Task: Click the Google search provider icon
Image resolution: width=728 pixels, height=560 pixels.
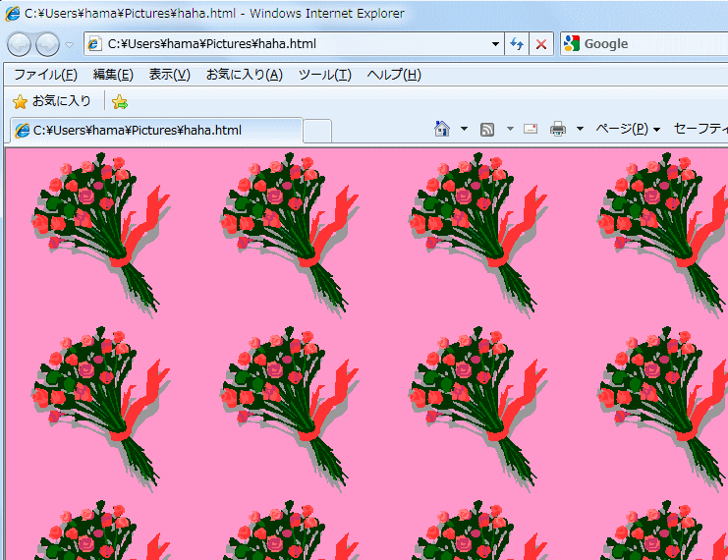Action: (572, 43)
